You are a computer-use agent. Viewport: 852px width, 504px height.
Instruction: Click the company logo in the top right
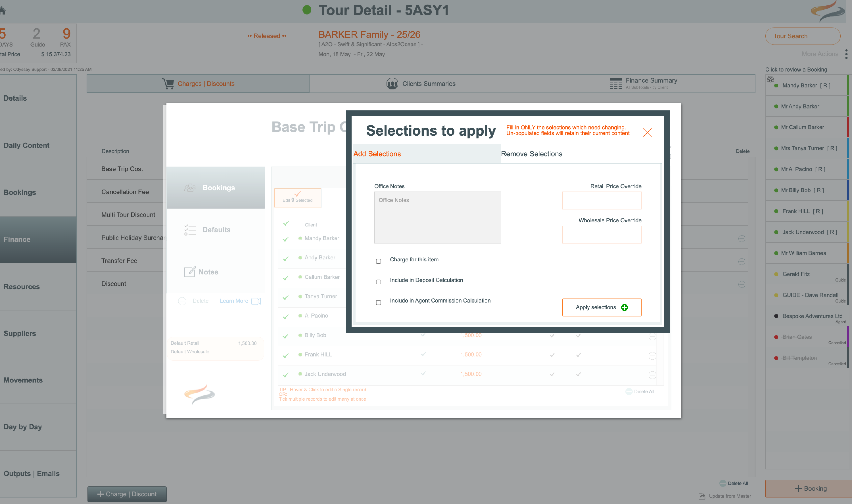[x=828, y=11]
